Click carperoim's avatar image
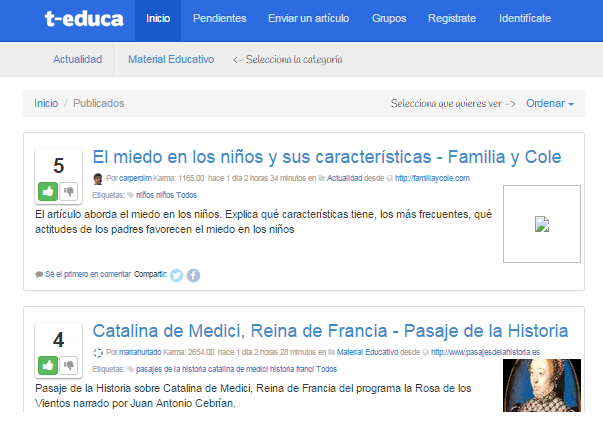The height and width of the screenshot is (445, 603). click(98, 179)
